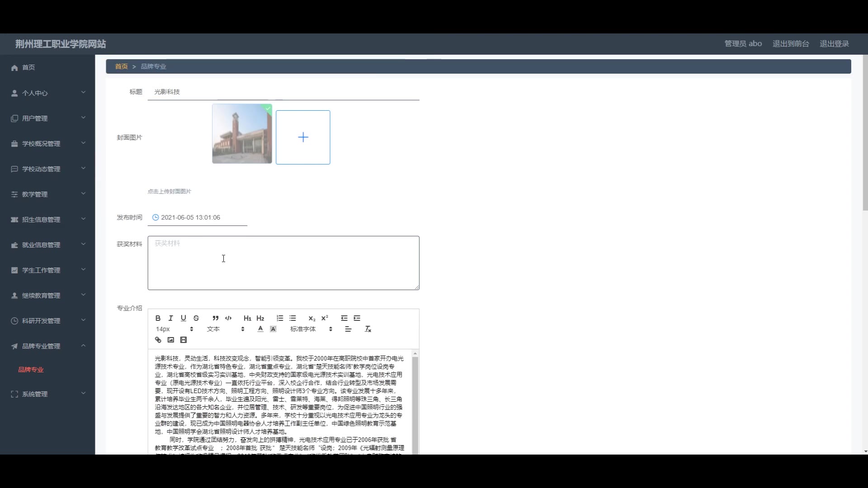
Task: Apply subscript formatting
Action: click(311, 318)
